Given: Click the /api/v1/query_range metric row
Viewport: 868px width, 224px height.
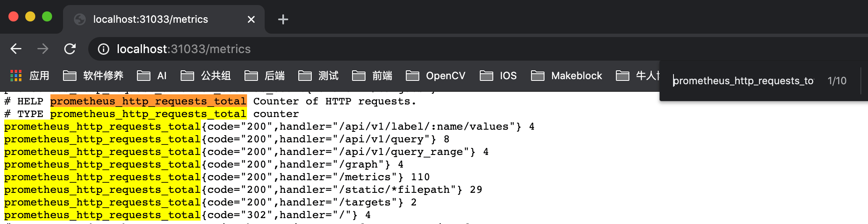Looking at the screenshot, I should click(246, 152).
